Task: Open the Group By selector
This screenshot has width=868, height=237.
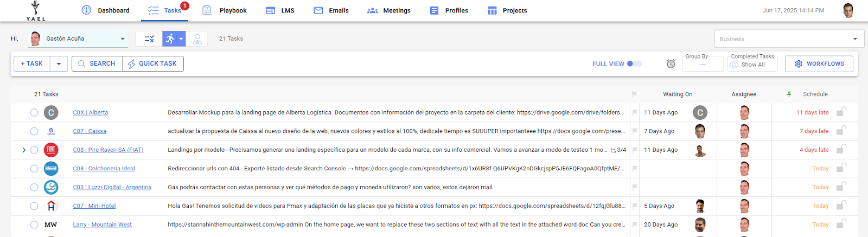Action: (703, 65)
